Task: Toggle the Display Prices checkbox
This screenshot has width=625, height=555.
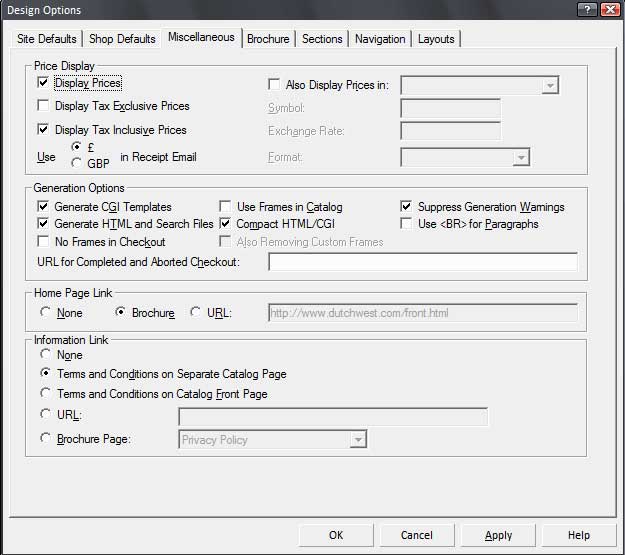Action: (43, 83)
